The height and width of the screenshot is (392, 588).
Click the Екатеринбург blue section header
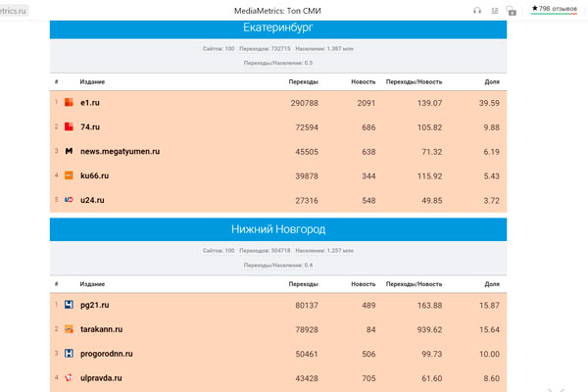[277, 28]
